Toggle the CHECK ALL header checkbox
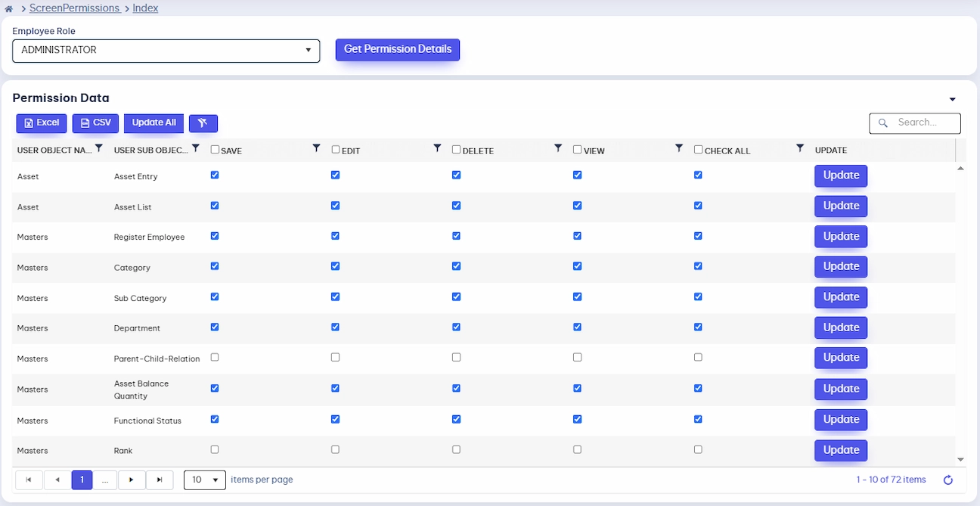 [x=698, y=150]
